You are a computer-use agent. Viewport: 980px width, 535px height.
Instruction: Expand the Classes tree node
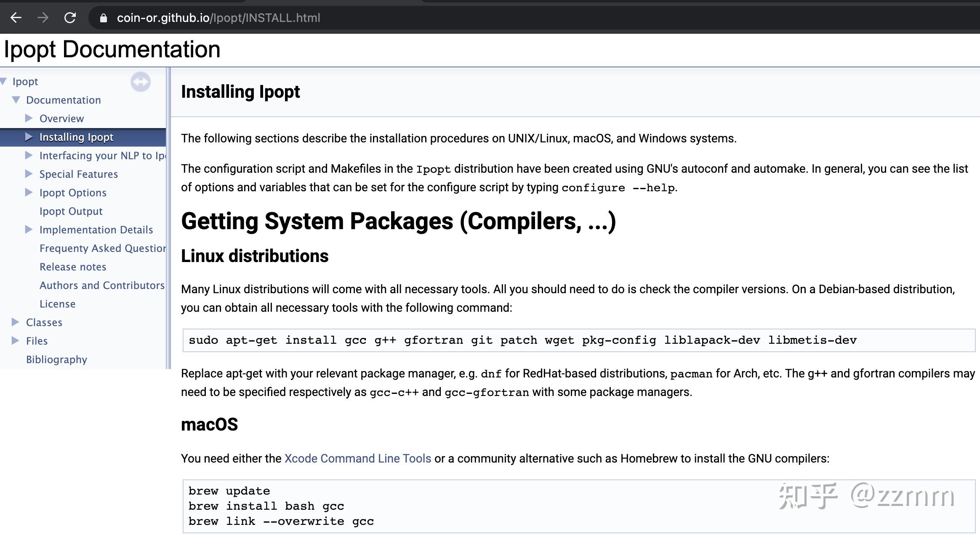[15, 322]
